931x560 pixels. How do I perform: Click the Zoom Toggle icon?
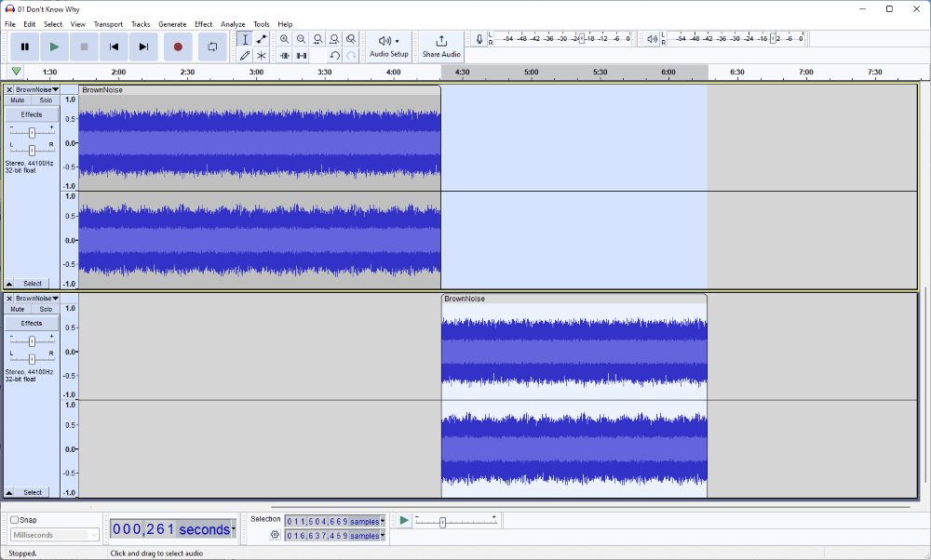pyautogui.click(x=351, y=39)
